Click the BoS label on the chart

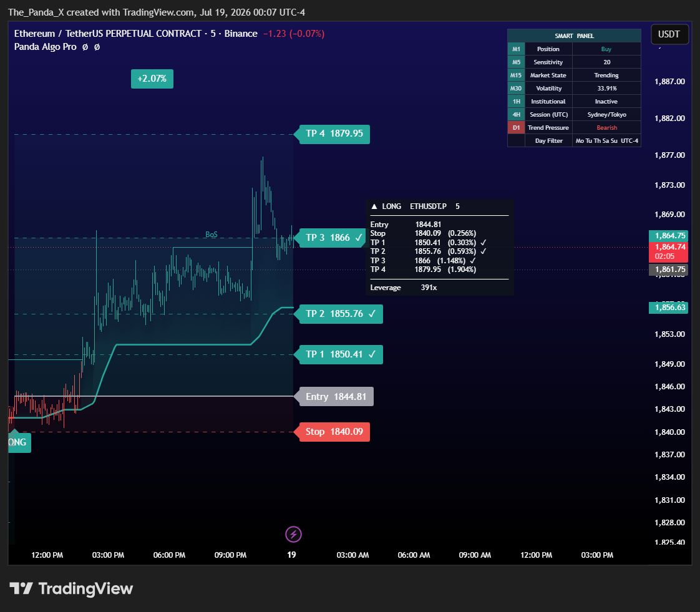pos(211,235)
